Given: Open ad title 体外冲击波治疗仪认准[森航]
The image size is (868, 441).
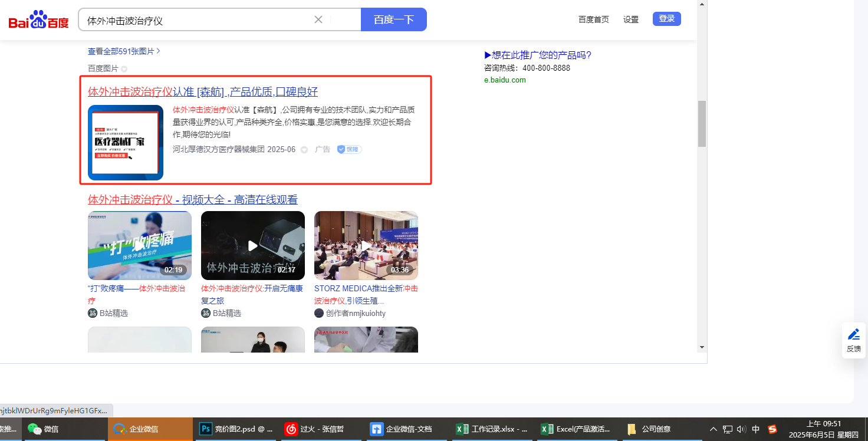Looking at the screenshot, I should point(203,92).
